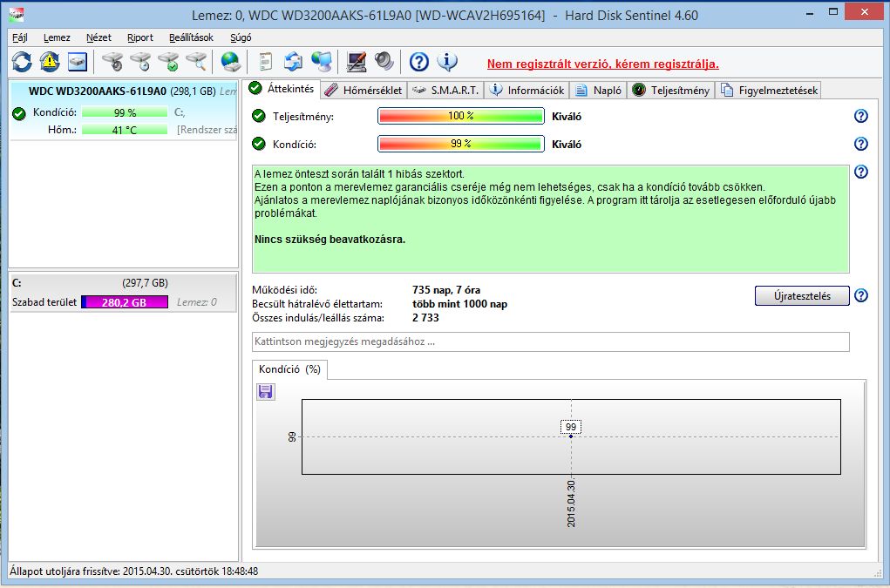The width and height of the screenshot is (890, 588).
Task: Click the app icon in the title bar
Action: (x=17, y=16)
